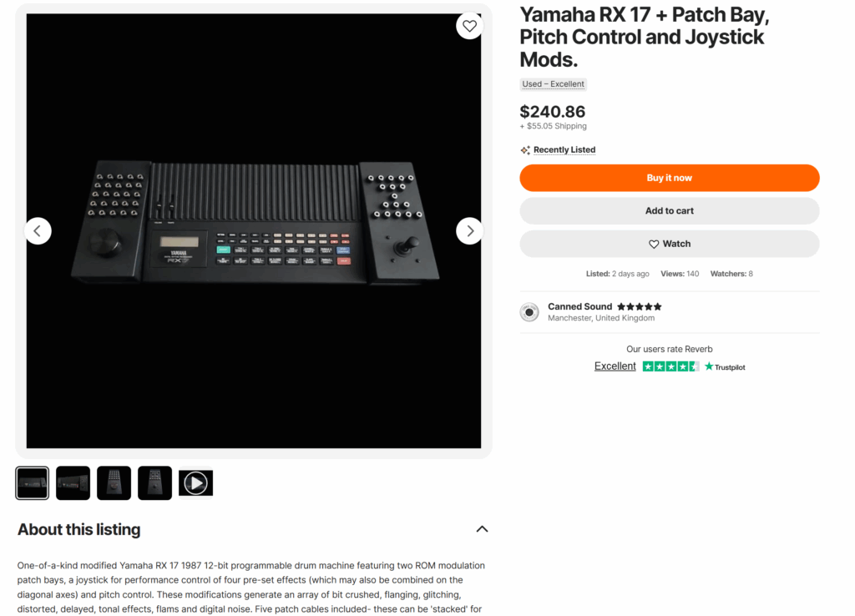This screenshot has width=855, height=616.
Task: Select the second image thumbnail
Action: pos(73,482)
